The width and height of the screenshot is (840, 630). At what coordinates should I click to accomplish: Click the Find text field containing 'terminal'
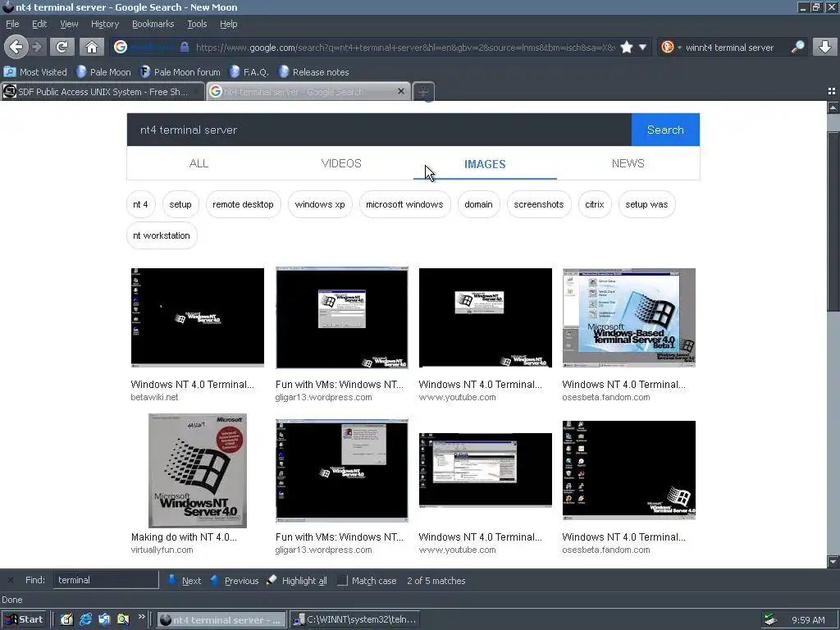[106, 580]
